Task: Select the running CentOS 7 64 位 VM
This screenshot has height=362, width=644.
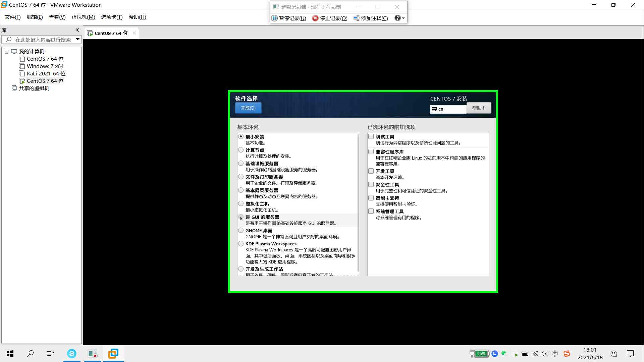Action: pos(41,81)
